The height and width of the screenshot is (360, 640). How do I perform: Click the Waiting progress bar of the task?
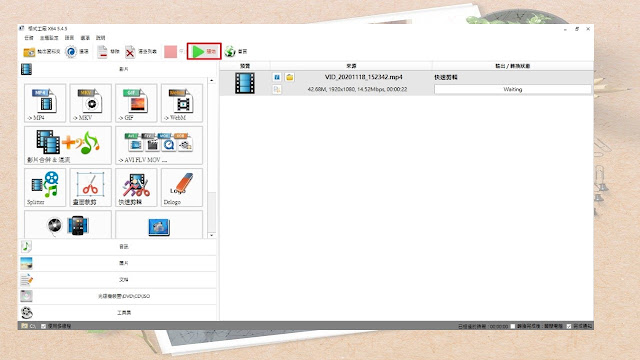pos(513,89)
